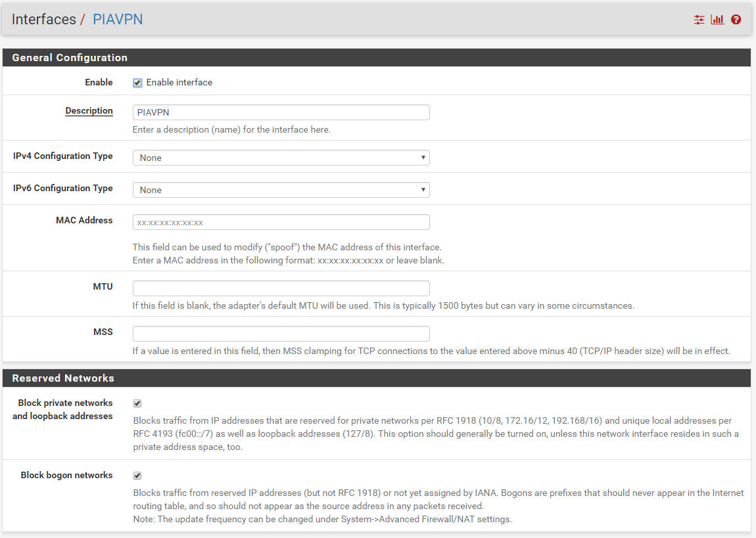
Task: Open the status bar-chart icon
Action: pyautogui.click(x=717, y=20)
